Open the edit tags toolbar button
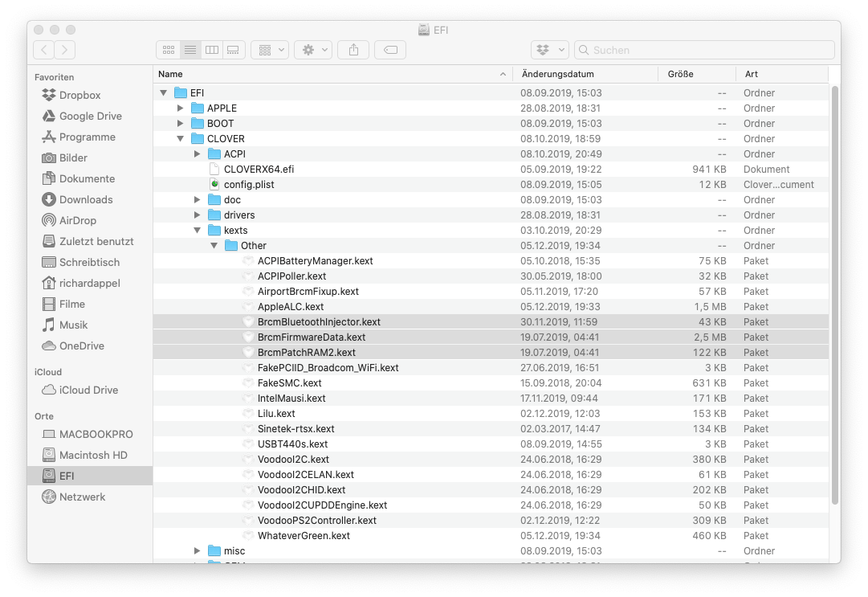Image resolution: width=868 pixels, height=597 pixels. (390, 50)
